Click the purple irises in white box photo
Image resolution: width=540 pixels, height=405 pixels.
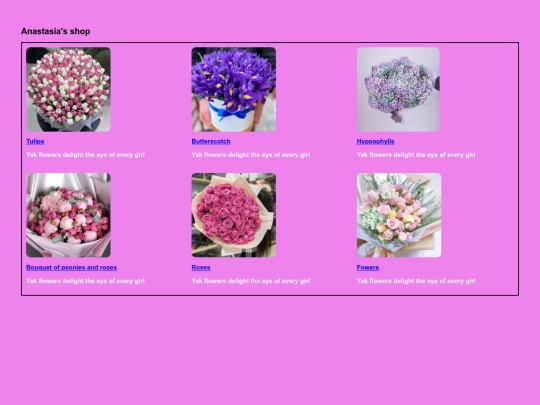[x=233, y=90]
